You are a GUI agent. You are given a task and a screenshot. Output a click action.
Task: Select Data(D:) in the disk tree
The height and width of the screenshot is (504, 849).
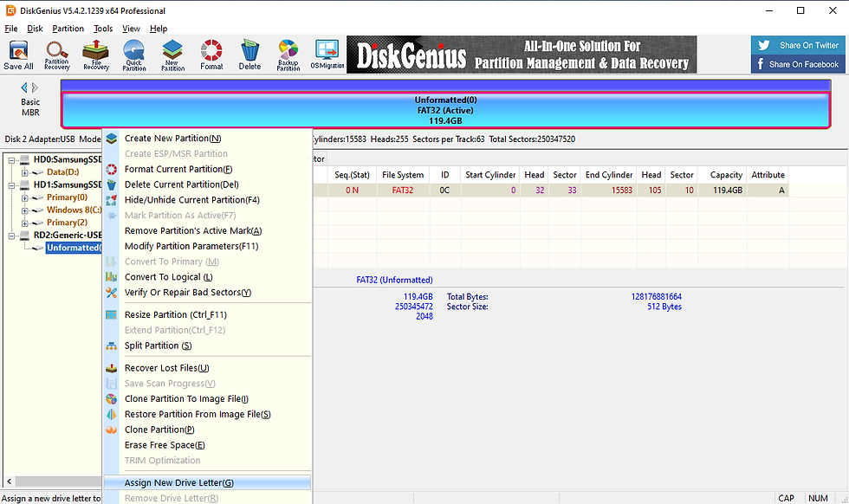62,172
